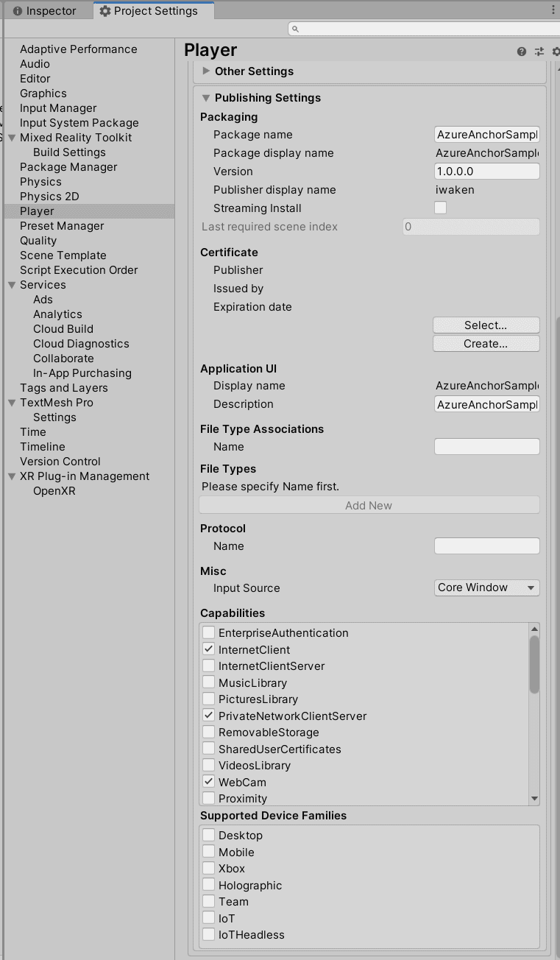Click the search magnifier icon

pos(295,29)
